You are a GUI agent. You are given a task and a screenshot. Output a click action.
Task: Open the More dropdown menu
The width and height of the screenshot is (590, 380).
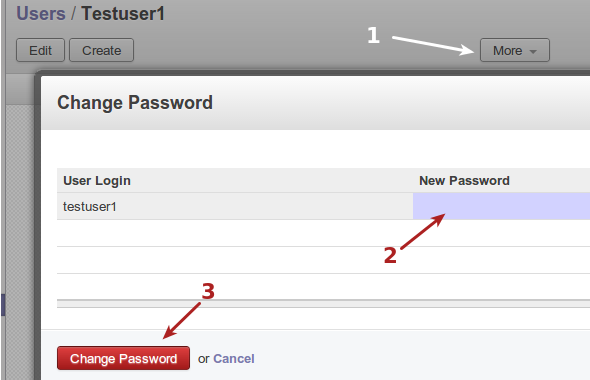click(514, 50)
